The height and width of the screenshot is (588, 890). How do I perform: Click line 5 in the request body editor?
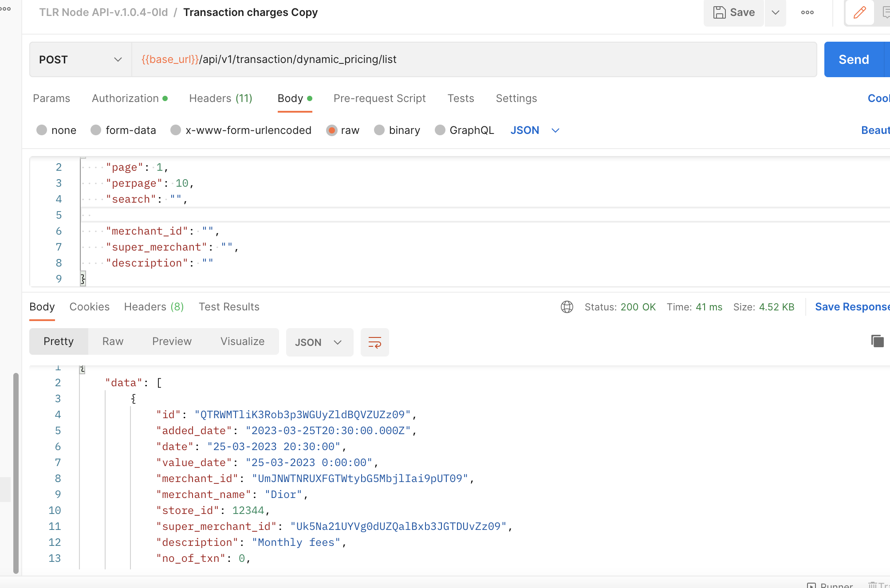point(485,215)
